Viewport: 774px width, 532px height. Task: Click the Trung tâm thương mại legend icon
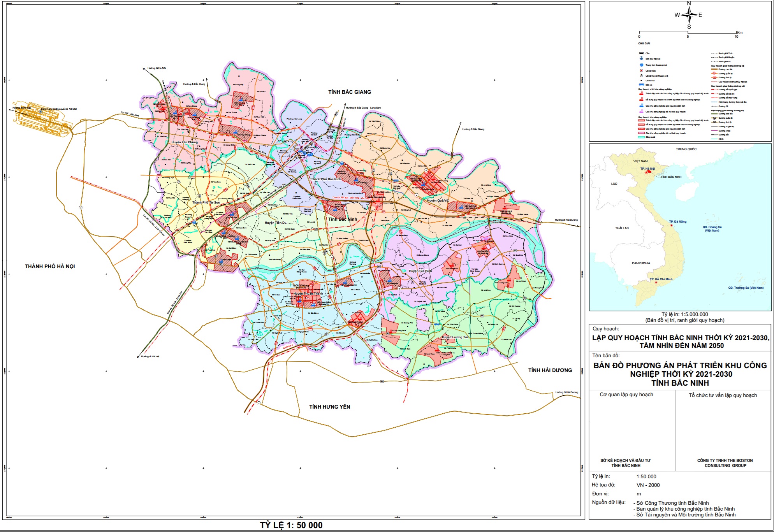click(641, 65)
